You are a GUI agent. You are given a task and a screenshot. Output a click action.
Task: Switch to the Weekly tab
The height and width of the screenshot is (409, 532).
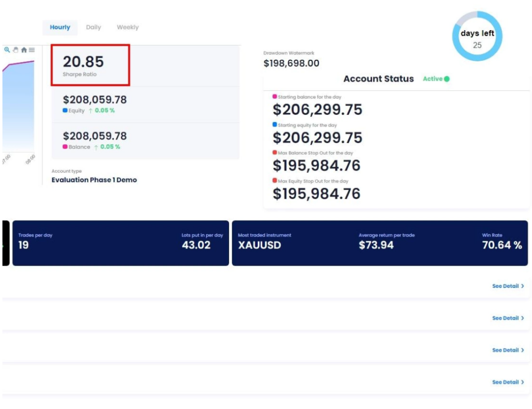[128, 27]
